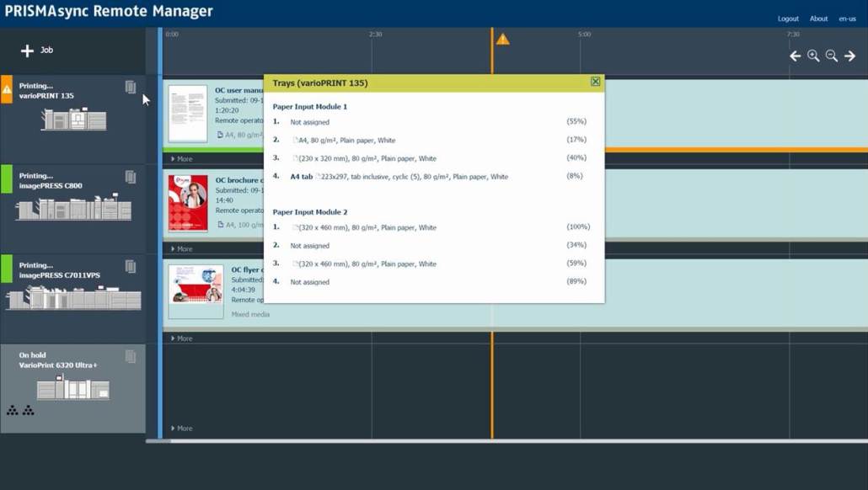Viewport: 868px width, 490px height.
Task: Open the About link
Action: [818, 19]
